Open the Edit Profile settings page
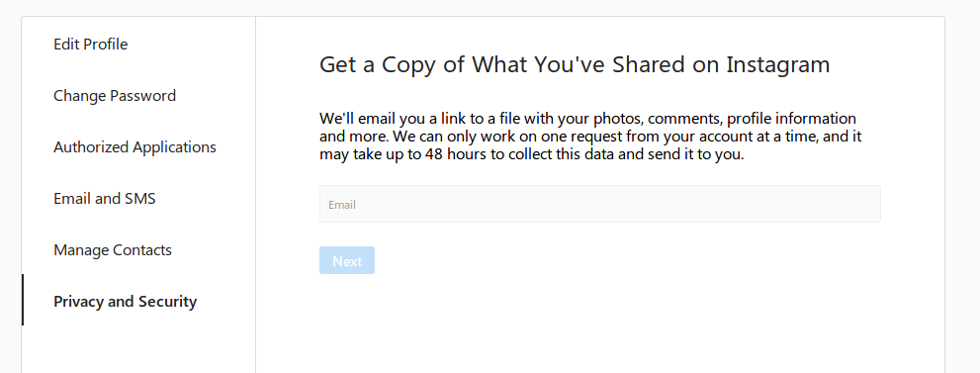The image size is (980, 373). tap(91, 45)
